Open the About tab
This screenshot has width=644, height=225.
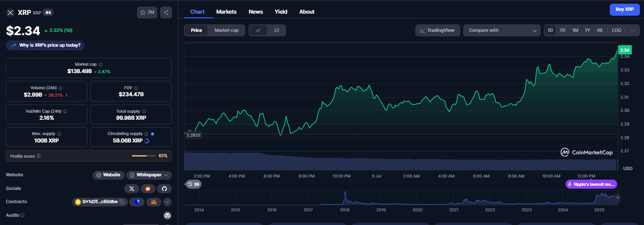[x=307, y=12]
